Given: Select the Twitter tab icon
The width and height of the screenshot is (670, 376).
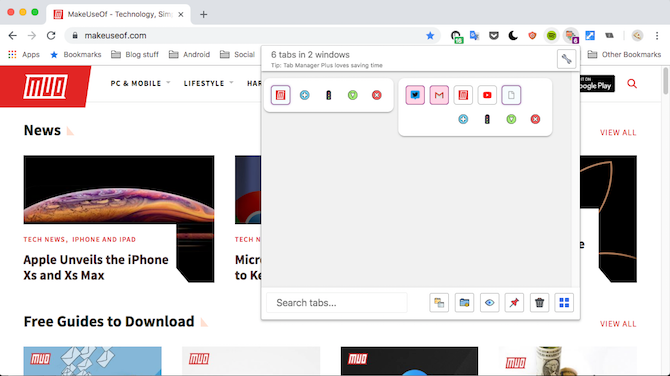Looking at the screenshot, I should 415,95.
